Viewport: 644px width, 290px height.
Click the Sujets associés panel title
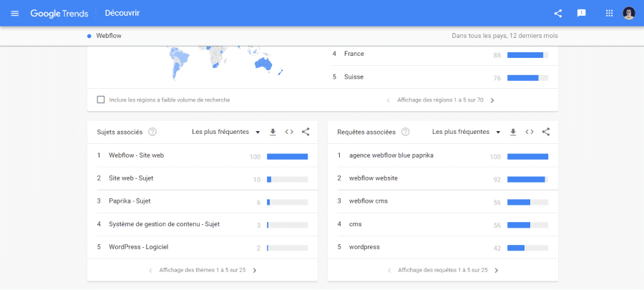[x=120, y=132]
